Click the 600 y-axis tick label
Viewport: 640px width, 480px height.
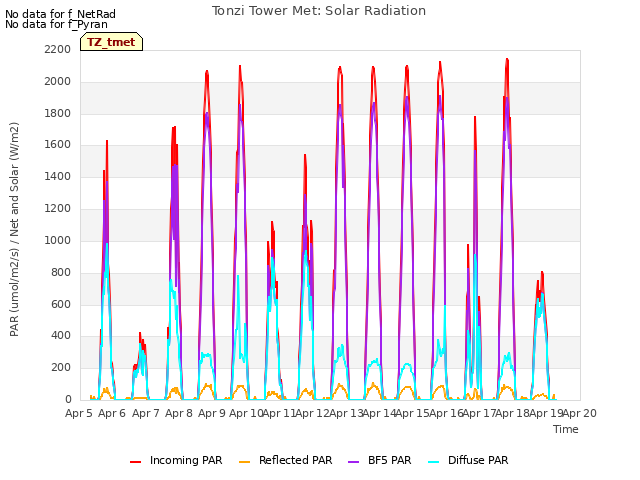(61, 304)
